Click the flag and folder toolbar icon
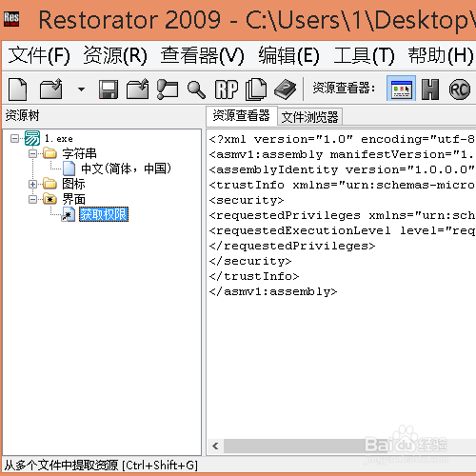The image size is (476, 476). click(x=168, y=89)
